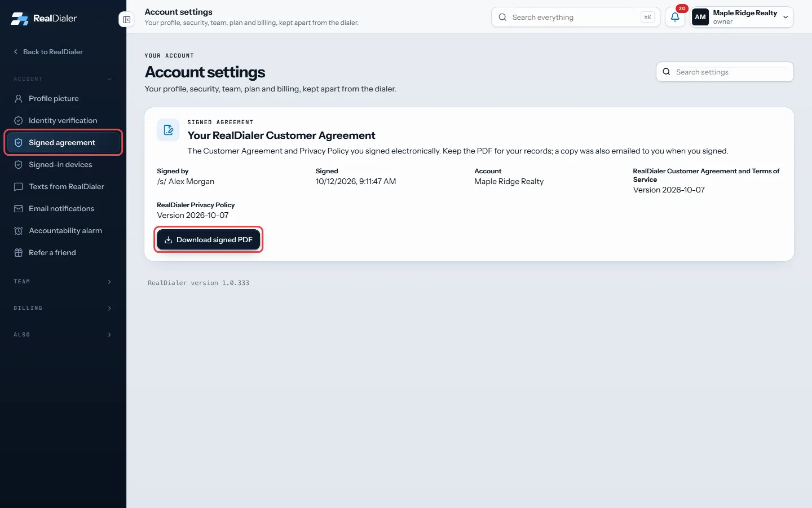Expand the BILLING section
The height and width of the screenshot is (508, 812).
63,308
